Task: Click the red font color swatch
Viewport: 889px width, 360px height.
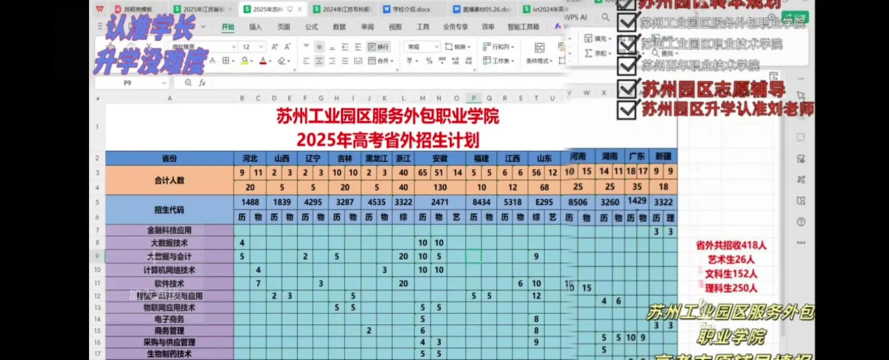Action: pos(263,61)
